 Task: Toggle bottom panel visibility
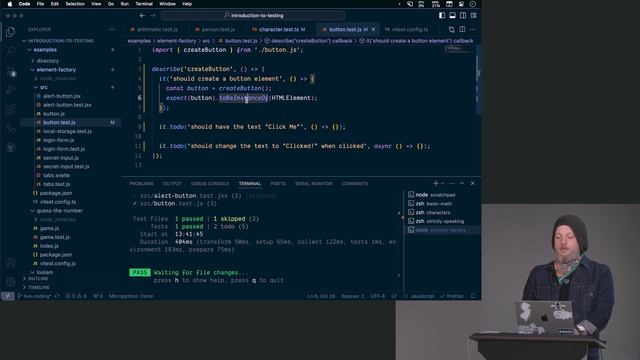(x=453, y=16)
